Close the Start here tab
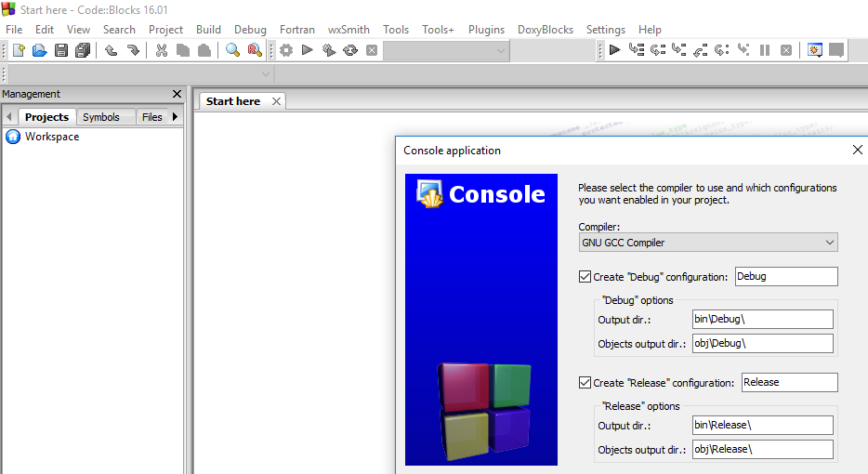Image resolution: width=868 pixels, height=474 pixels. 276,101
